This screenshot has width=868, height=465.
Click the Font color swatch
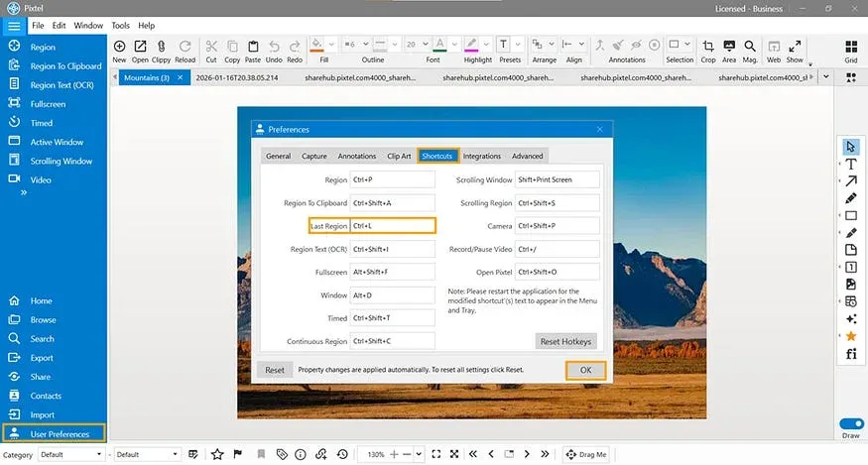click(440, 45)
